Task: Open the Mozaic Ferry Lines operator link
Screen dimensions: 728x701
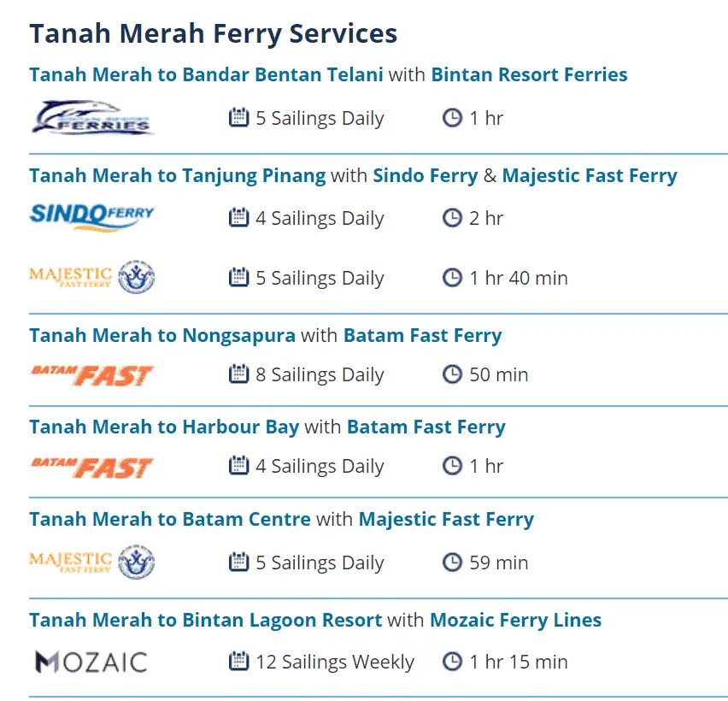Action: tap(515, 620)
